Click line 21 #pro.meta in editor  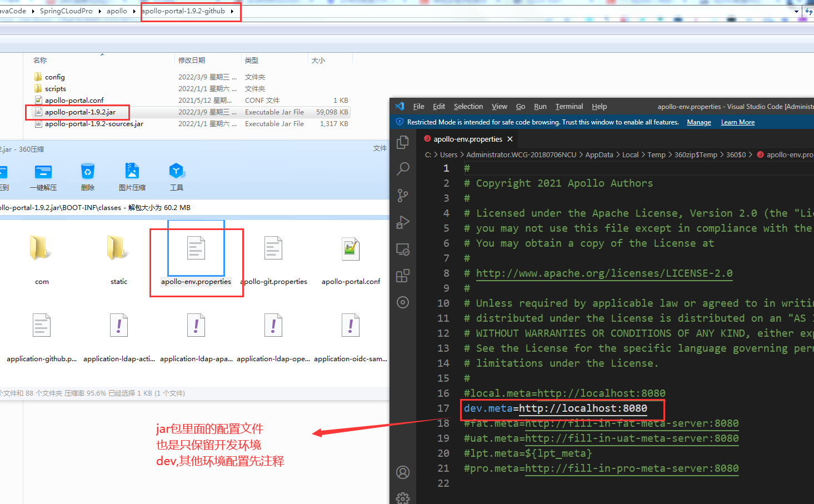pos(601,468)
